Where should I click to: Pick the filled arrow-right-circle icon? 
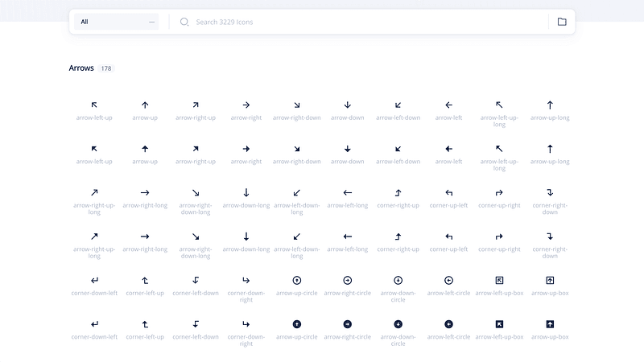[348, 324]
